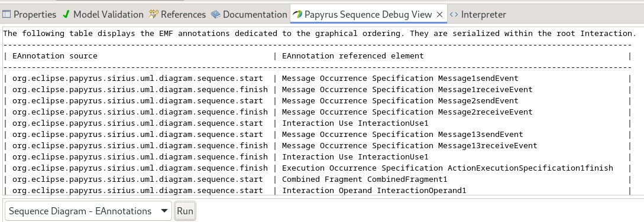Screen dimensions: 644x222
Task: Open the Documentation tab
Action: [x=250, y=14]
